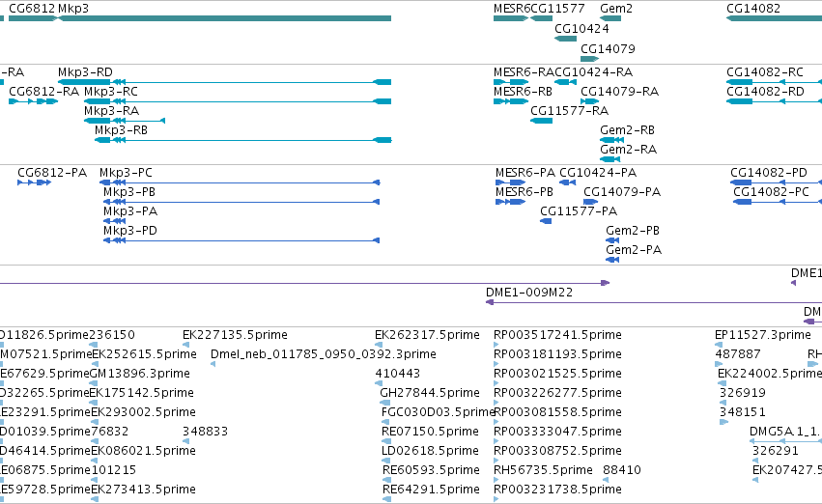Image resolution: width=822 pixels, height=504 pixels.
Task: Select the Mkp3 gene label in the top track
Action: point(73,9)
